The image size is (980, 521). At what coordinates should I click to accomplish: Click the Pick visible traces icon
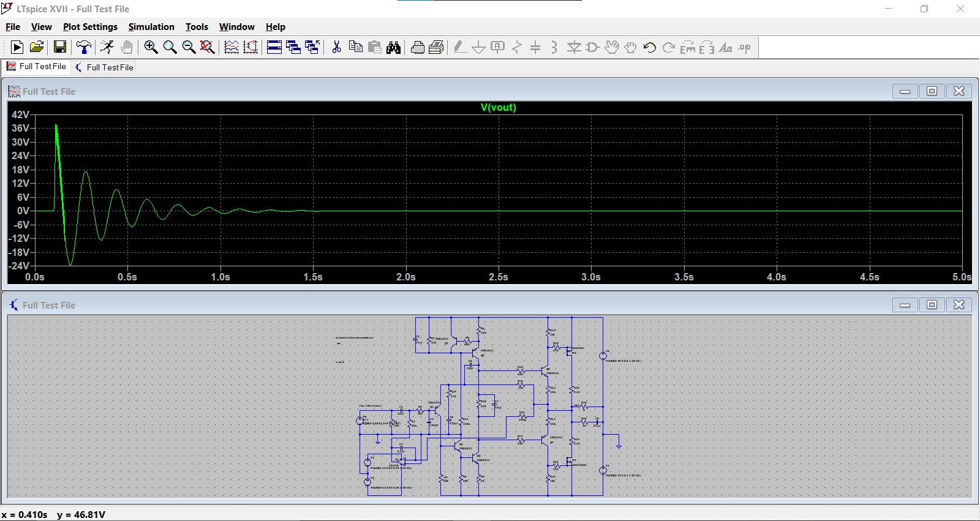pos(251,47)
